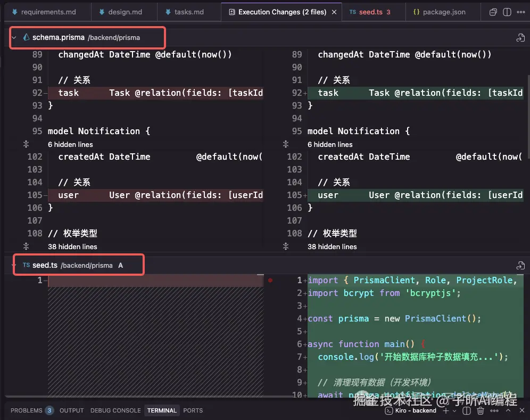Viewport: 530px width, 420px height.
Task: Close the Execution Changes tab
Action: coord(334,12)
